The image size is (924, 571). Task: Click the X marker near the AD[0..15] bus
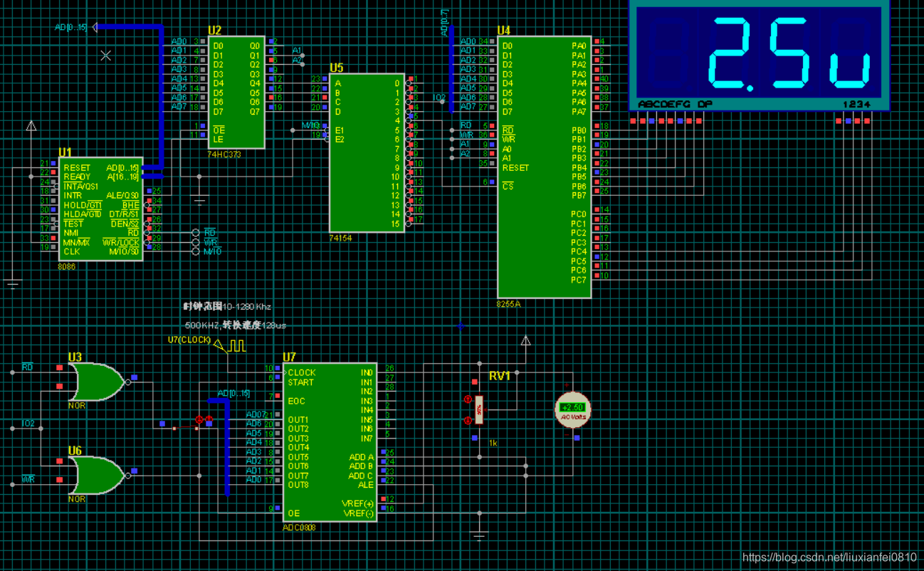point(106,55)
